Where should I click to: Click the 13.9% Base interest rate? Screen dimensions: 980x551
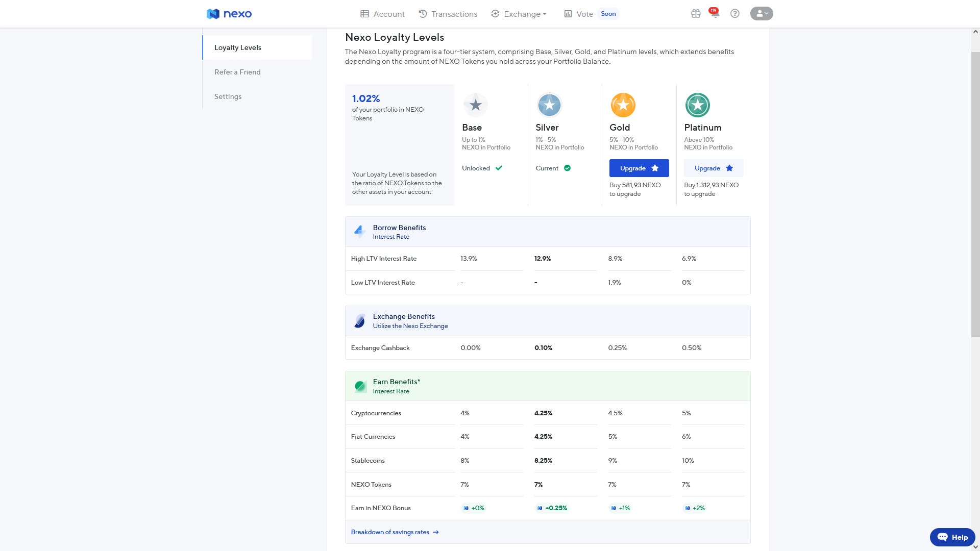pos(469,259)
